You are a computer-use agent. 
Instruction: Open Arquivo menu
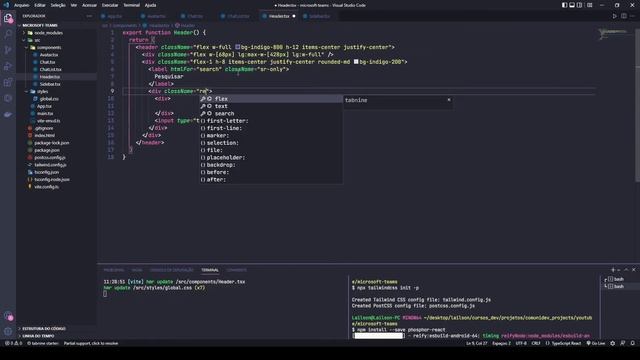pyautogui.click(x=22, y=5)
